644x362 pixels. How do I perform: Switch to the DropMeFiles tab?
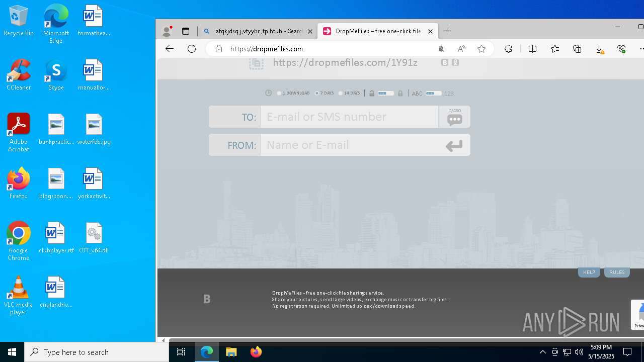point(378,31)
